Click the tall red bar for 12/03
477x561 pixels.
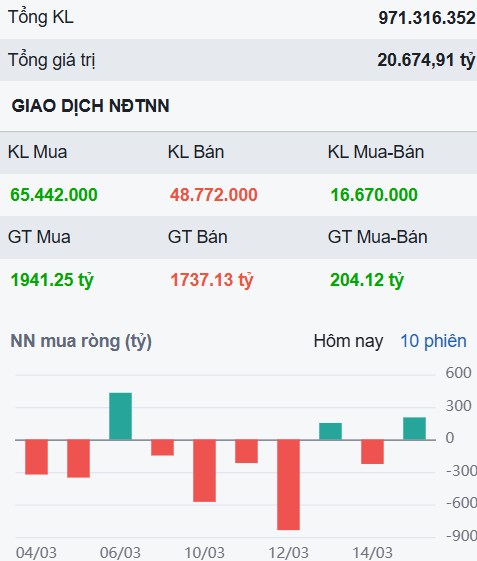tap(289, 485)
